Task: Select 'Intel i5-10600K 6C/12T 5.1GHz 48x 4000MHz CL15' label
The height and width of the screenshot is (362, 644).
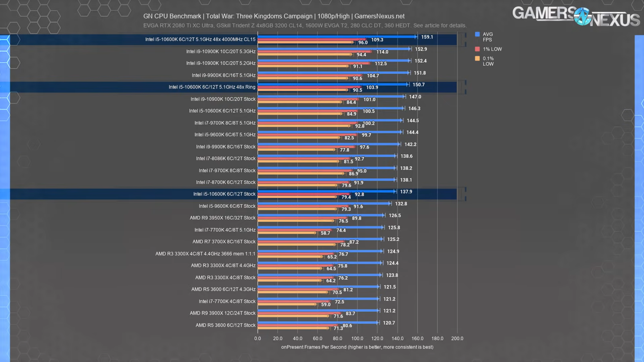Action: (200, 39)
